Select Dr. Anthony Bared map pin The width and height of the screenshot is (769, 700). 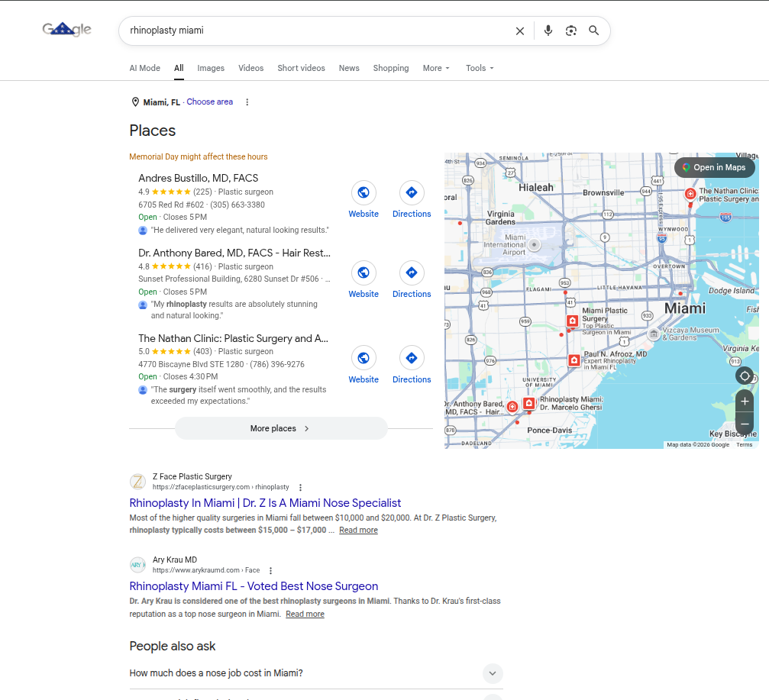tap(512, 406)
